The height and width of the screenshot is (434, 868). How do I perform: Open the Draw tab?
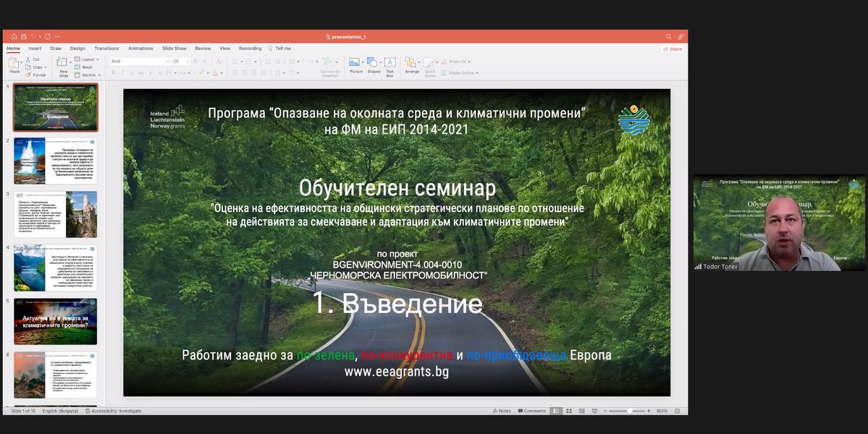[56, 48]
